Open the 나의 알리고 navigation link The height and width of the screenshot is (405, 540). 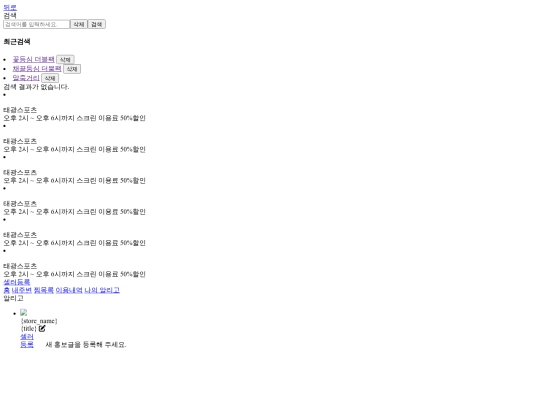click(x=102, y=290)
